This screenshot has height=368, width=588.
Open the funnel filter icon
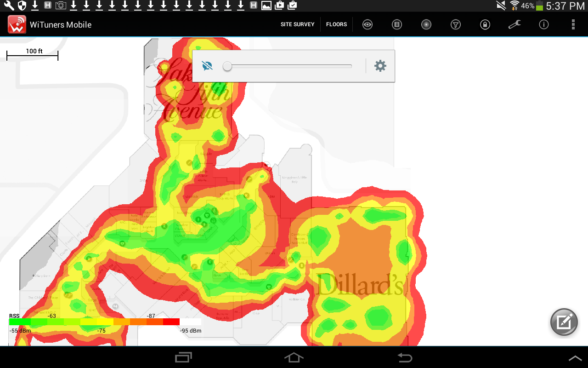(456, 24)
